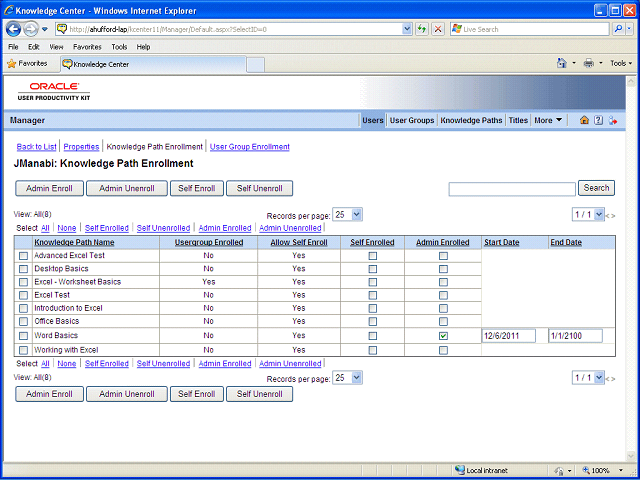
Task: Click the Live Search magnifier icon
Action: pyautogui.click(x=619, y=29)
